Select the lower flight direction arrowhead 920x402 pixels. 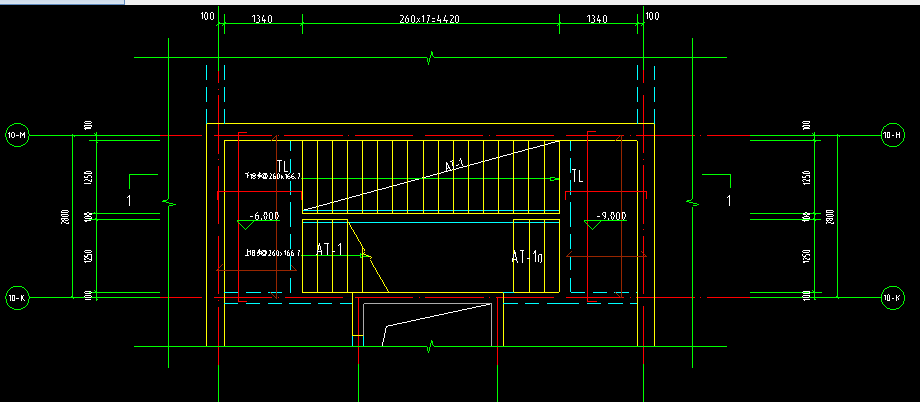coord(366,255)
